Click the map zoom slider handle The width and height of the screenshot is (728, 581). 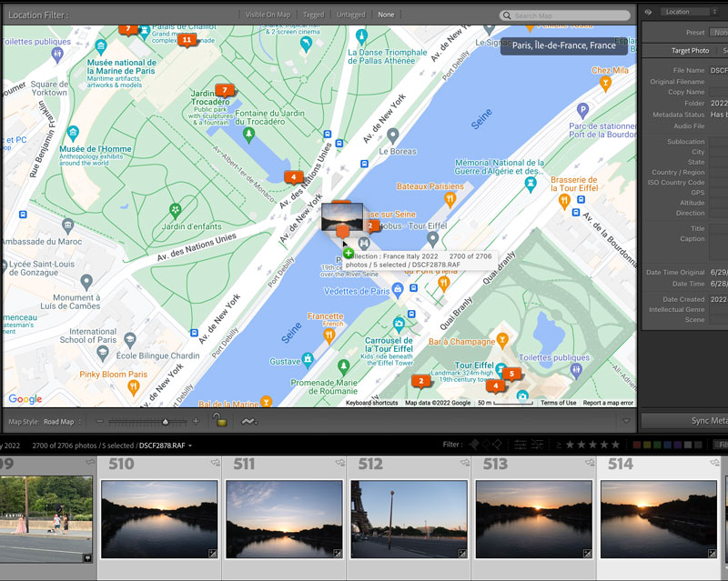coord(166,422)
